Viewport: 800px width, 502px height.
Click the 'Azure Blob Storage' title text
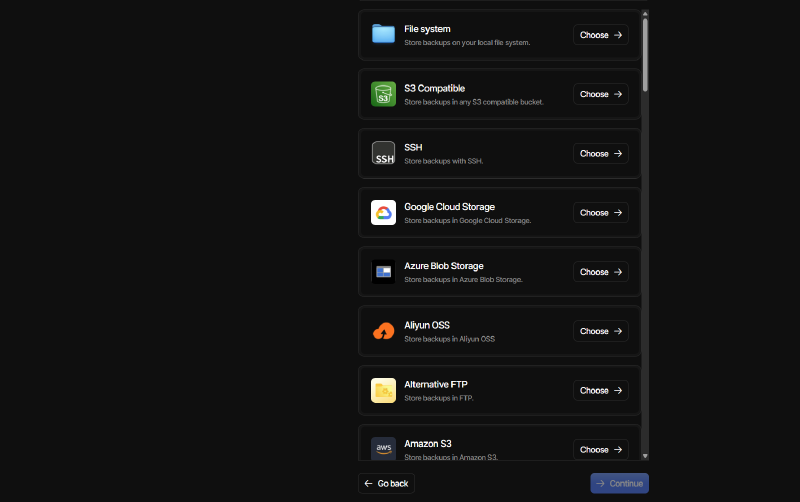tap(443, 266)
